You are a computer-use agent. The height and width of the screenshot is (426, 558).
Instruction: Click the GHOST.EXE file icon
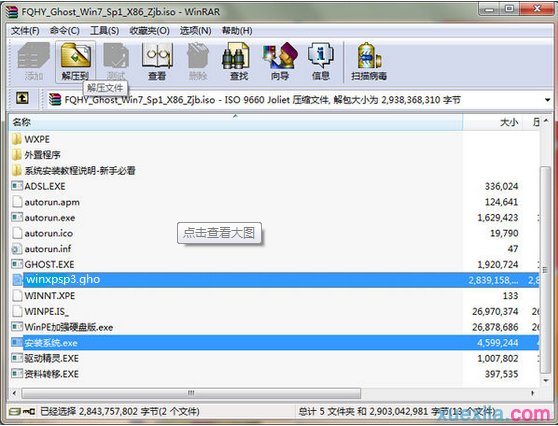point(17,264)
